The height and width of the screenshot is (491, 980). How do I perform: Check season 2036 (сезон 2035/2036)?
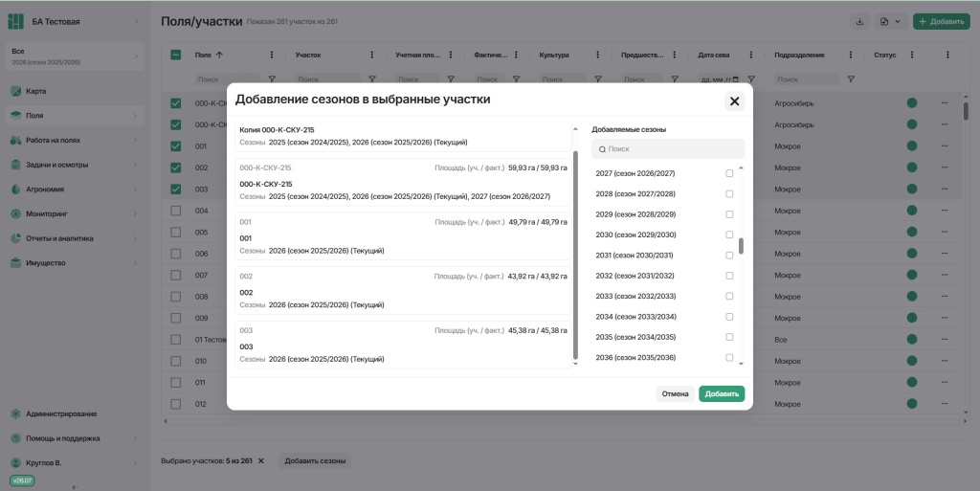729,357
